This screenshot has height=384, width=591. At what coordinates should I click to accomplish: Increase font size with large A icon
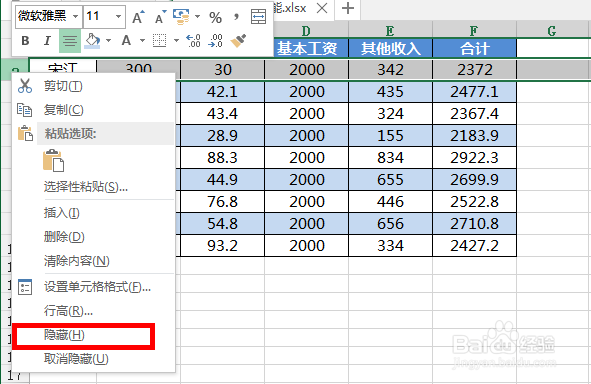[x=138, y=17]
